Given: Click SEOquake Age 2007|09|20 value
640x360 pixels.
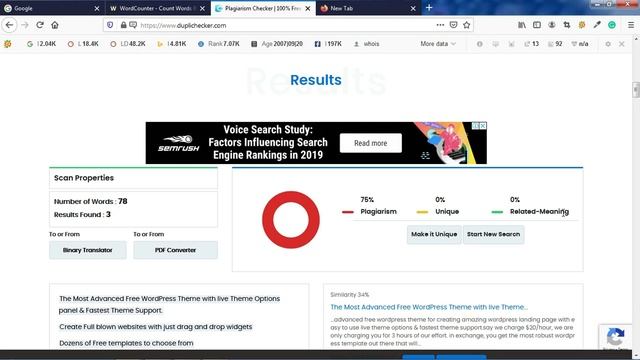Looking at the screenshot, I should [277, 44].
